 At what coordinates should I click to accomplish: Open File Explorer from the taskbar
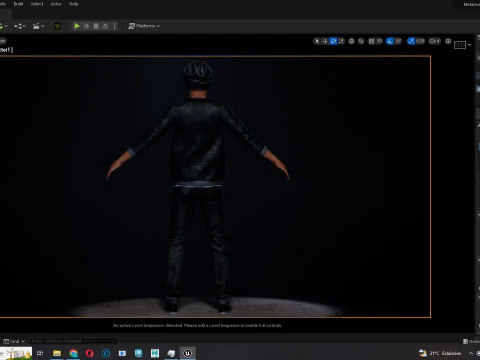pos(57,353)
